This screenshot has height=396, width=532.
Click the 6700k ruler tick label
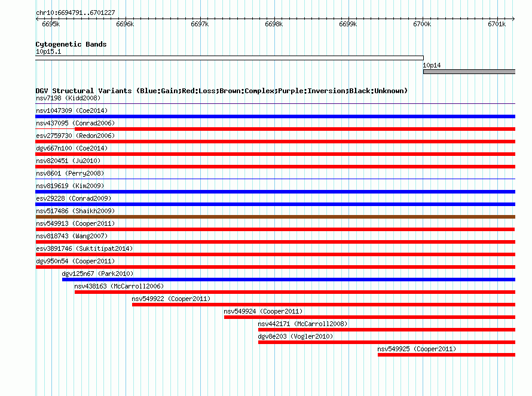[x=422, y=24]
